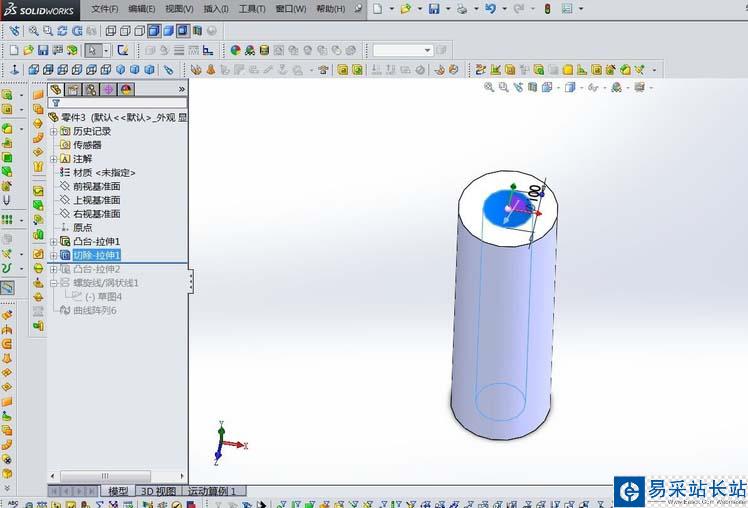This screenshot has width=748, height=508.
Task: Select ConfigurationManager tab
Action: 91,89
